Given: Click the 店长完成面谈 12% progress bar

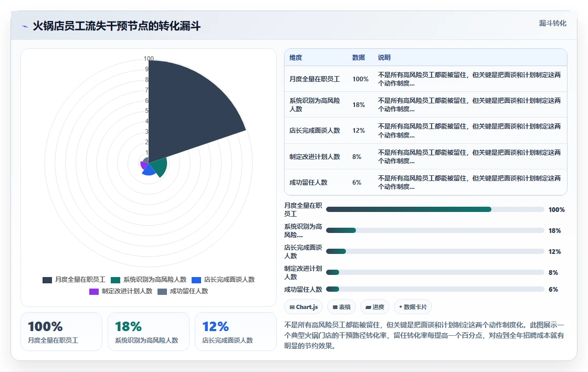Looking at the screenshot, I should pos(435,251).
